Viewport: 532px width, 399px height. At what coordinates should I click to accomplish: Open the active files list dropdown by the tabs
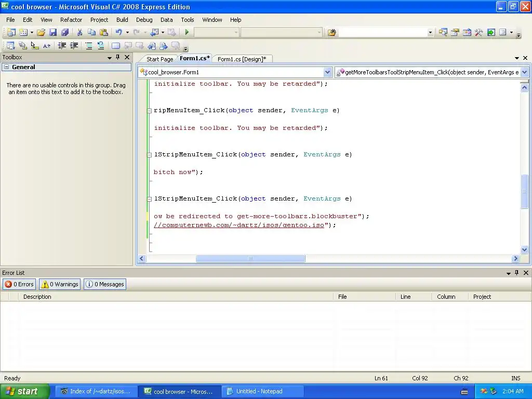[517, 58]
